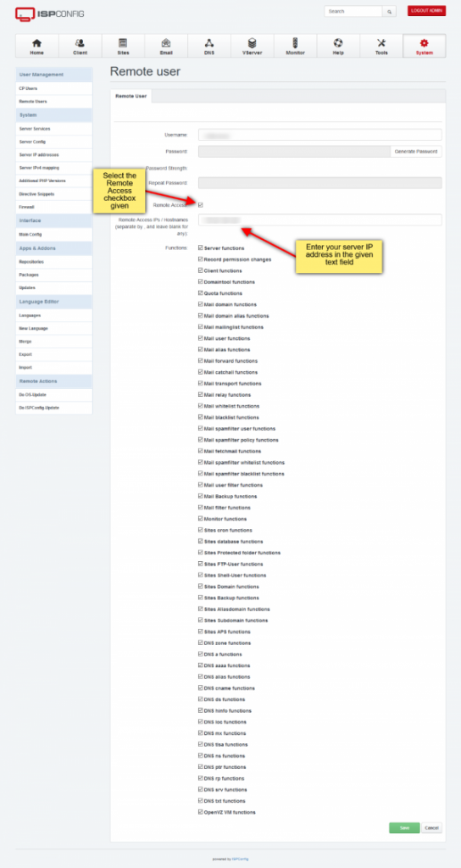
Task: Open Main Config sidebar item
Action: click(x=53, y=234)
